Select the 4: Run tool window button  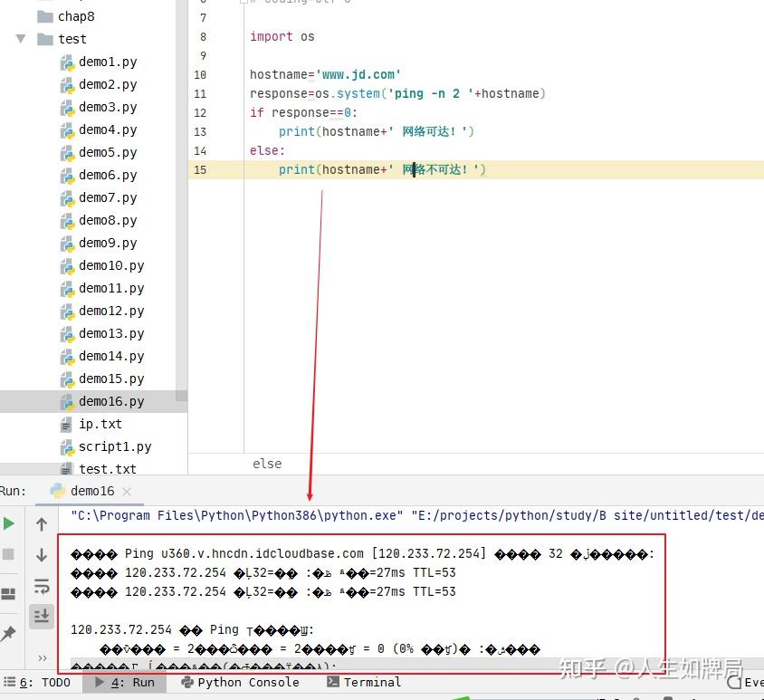pos(125,682)
